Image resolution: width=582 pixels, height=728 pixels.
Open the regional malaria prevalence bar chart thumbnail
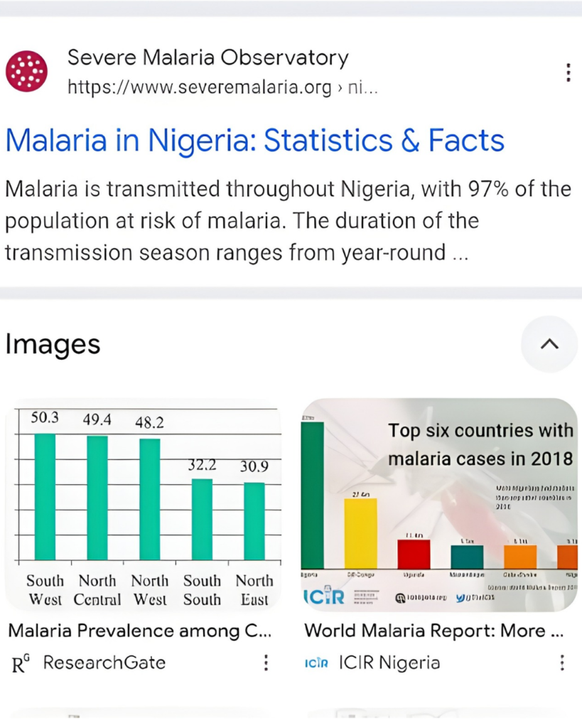pyautogui.click(x=144, y=504)
